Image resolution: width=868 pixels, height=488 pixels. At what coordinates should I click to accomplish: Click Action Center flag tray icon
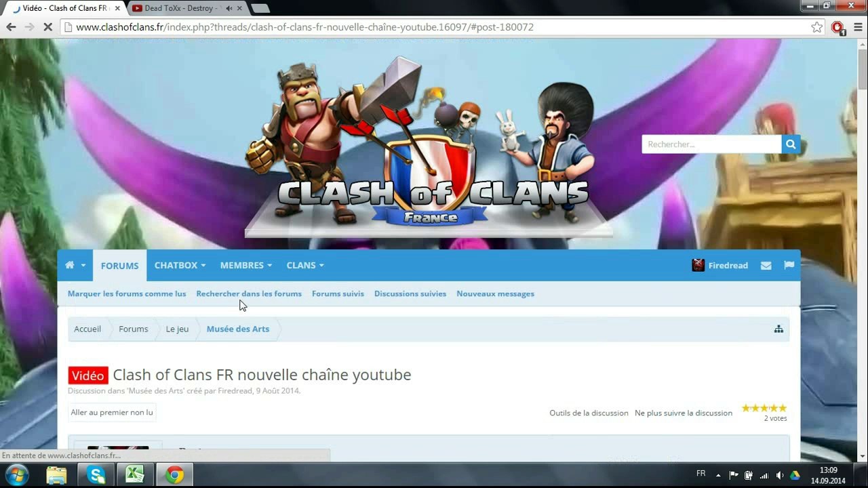coord(734,475)
